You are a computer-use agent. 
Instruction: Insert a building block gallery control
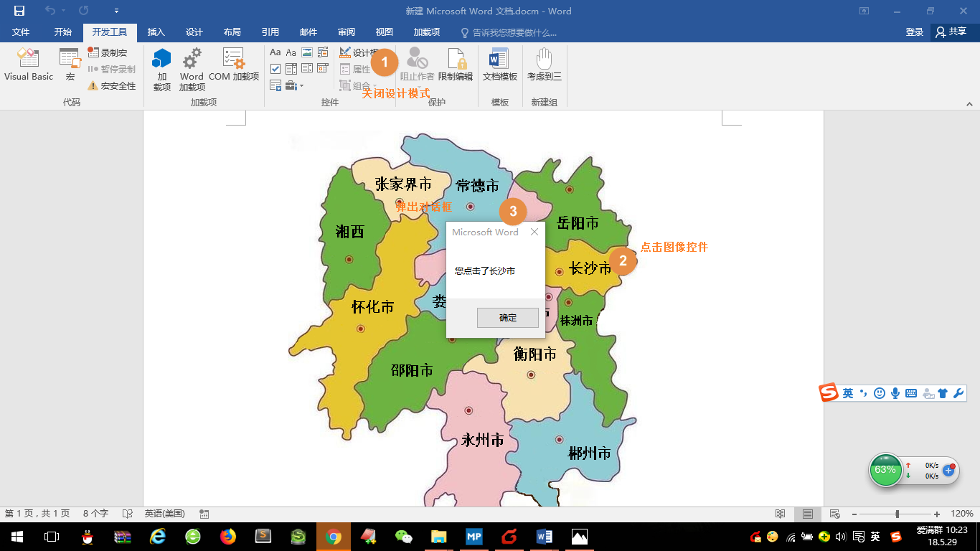pos(323,52)
